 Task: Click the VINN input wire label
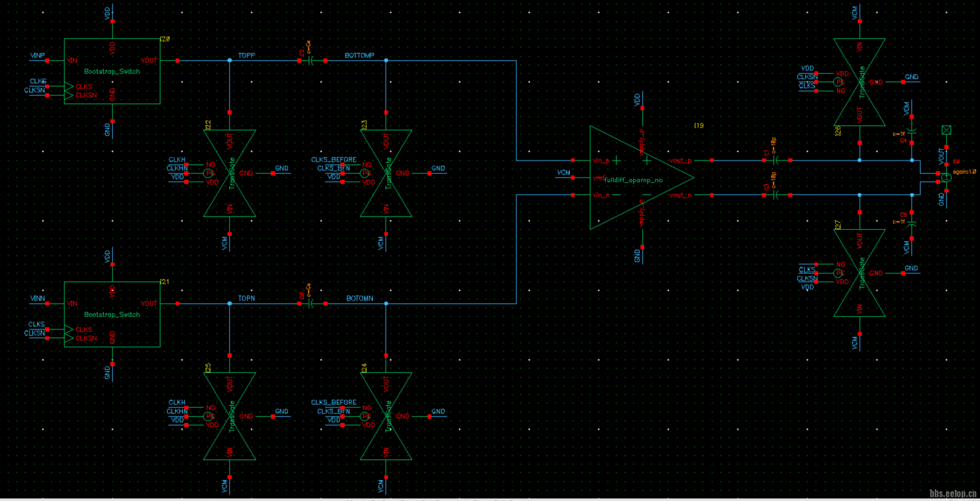click(x=37, y=299)
